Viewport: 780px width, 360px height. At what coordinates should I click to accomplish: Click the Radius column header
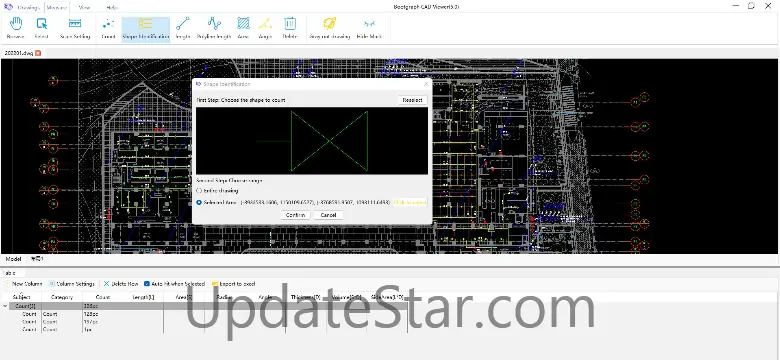225,297
